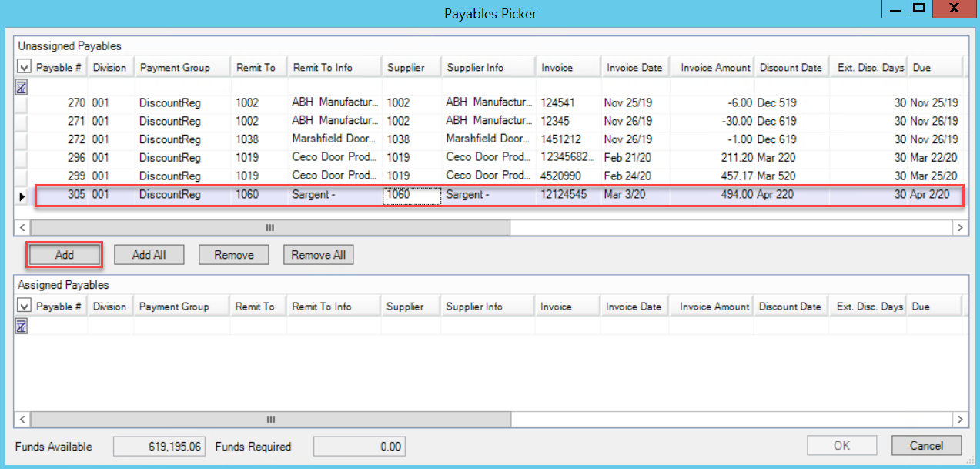Open column chooser in Assigned Payables grid
This screenshot has height=469, width=980.
point(23,306)
